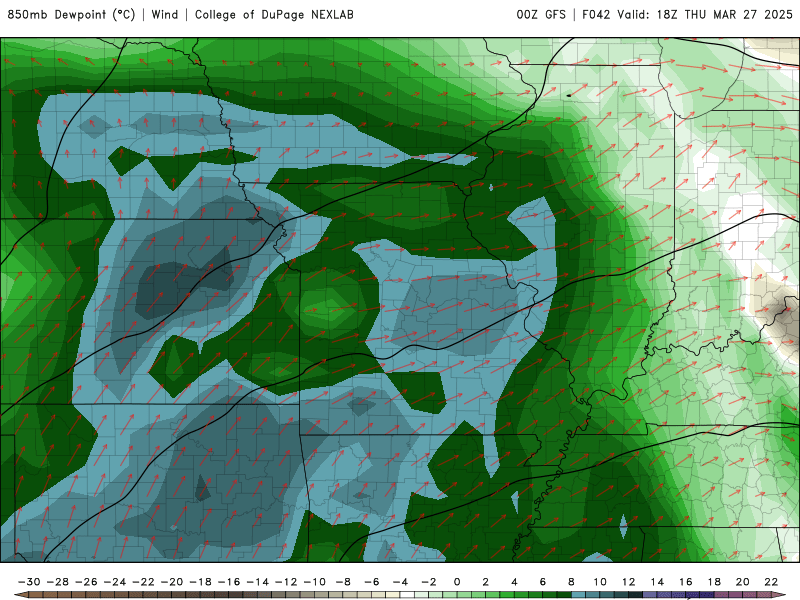Click the 8 label on color scale
Viewport: 800px width, 600px height.
(x=571, y=582)
